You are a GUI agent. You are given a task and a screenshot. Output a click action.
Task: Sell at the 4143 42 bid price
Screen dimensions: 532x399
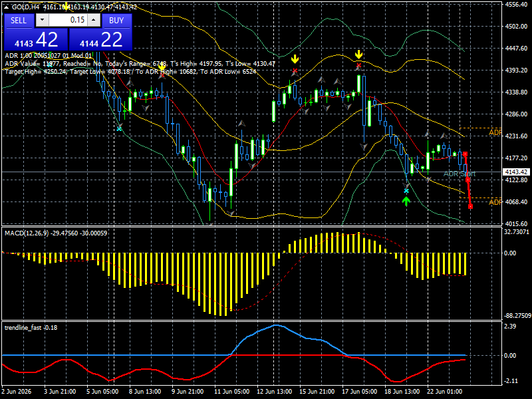36,39
